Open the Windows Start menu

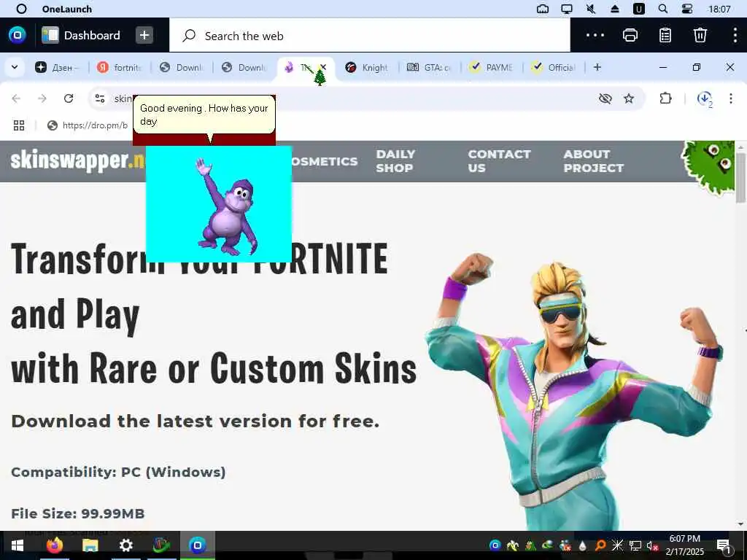click(x=18, y=545)
